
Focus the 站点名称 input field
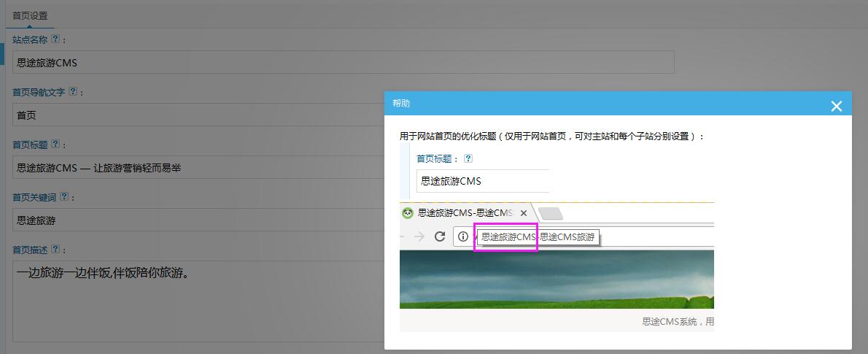pos(343,63)
